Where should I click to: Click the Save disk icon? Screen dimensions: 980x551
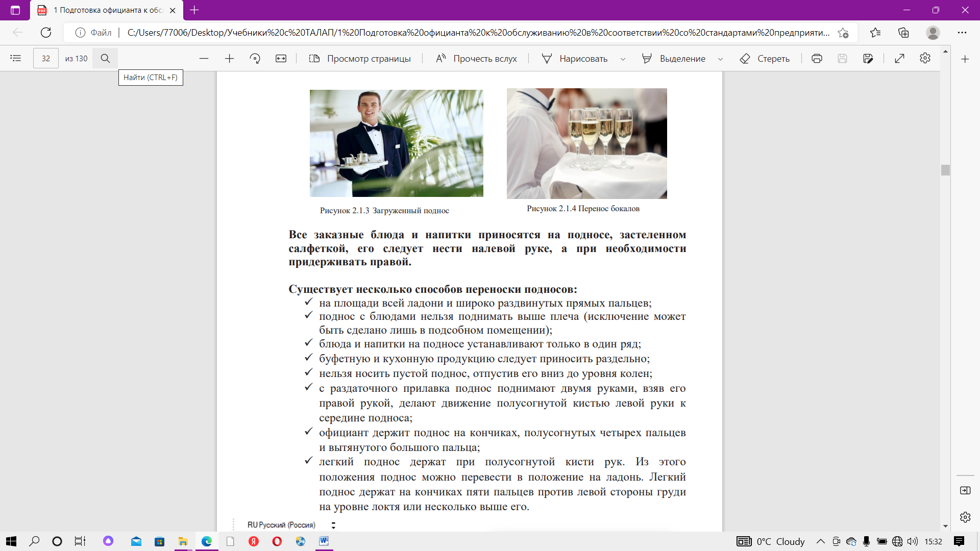(x=842, y=58)
